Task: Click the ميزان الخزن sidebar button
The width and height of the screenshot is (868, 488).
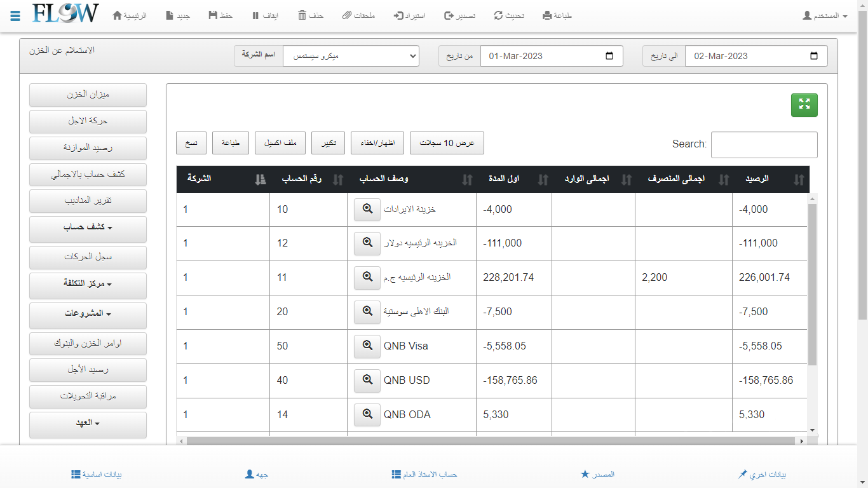Action: point(88,95)
